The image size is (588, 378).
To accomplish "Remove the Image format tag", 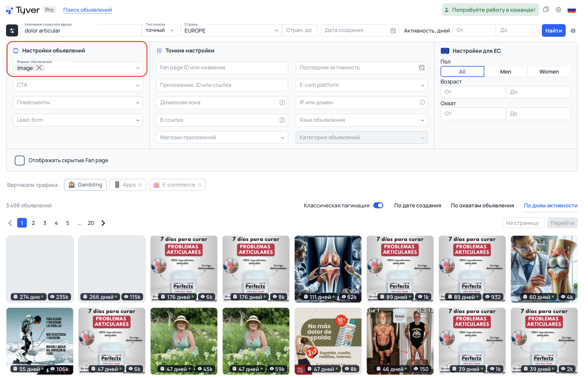I will pos(39,68).
